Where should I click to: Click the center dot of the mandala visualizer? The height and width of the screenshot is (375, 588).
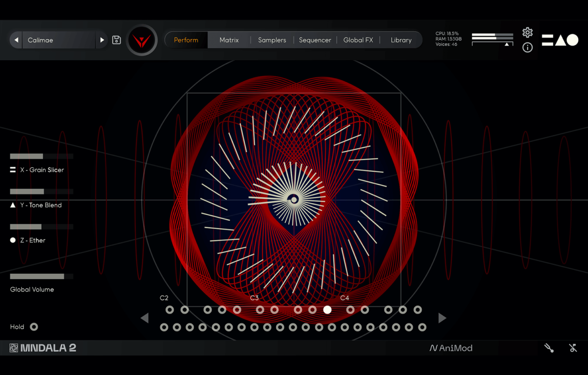[294, 200]
